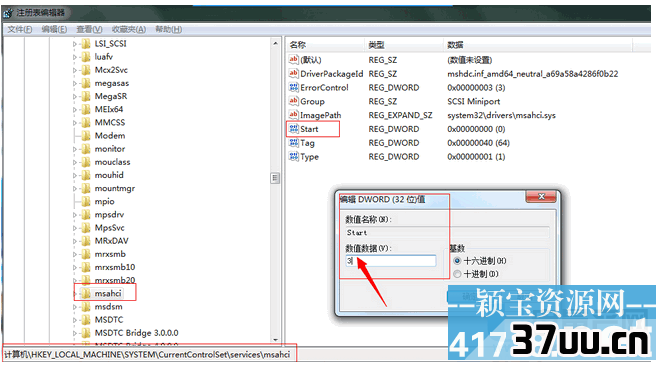Screen dimensions: 661x365
Task: Click the tree scrollbar down arrow
Action: 275,340
